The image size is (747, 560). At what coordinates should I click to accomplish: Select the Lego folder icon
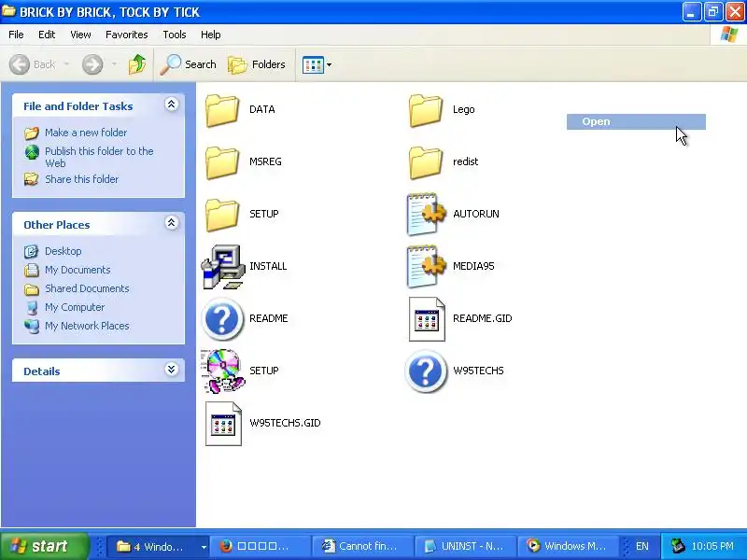(x=426, y=110)
